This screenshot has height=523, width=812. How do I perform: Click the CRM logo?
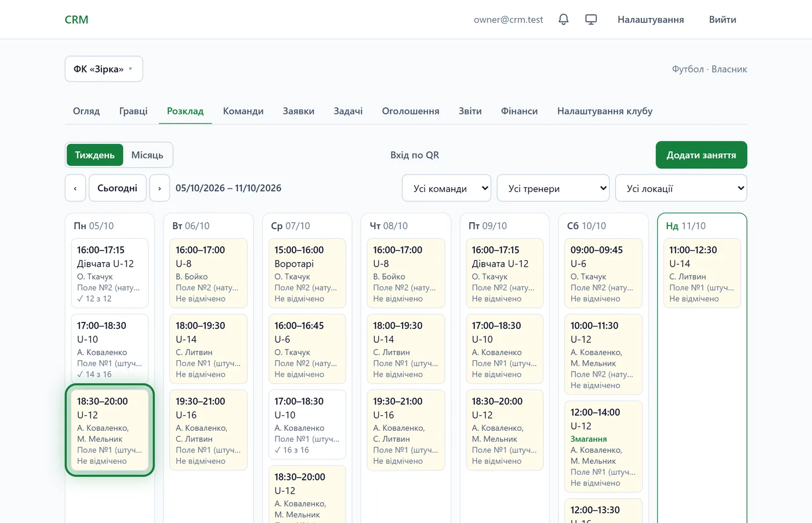click(x=77, y=20)
